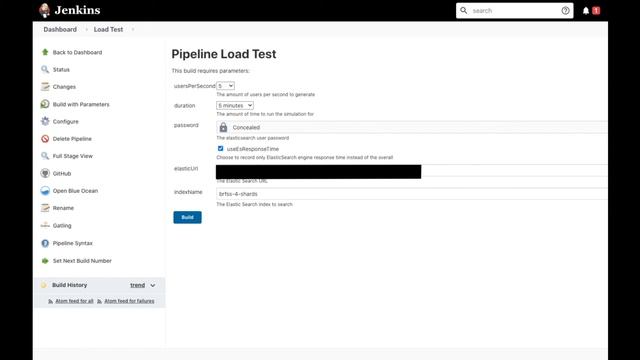Open Status in sidebar
Viewport: 640px width, 360px height.
pyautogui.click(x=61, y=70)
